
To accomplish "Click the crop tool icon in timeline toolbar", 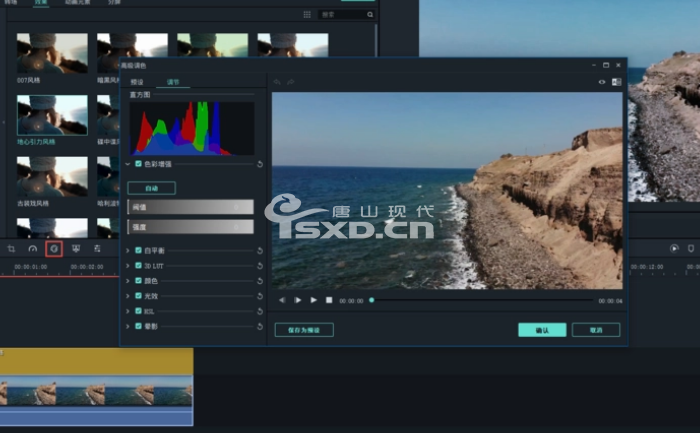I will click(12, 249).
